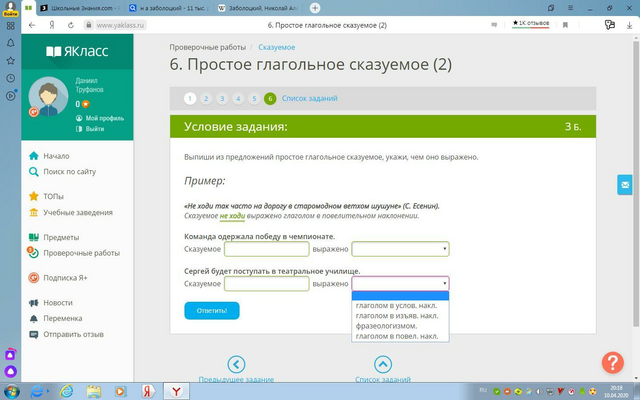Switch to the Школьные Знания.com tab
Viewport: 640px width, 400px height.
point(80,8)
